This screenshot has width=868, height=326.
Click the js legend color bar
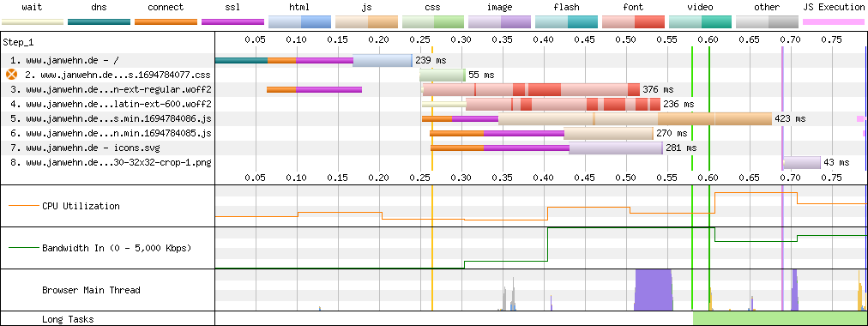point(366,22)
